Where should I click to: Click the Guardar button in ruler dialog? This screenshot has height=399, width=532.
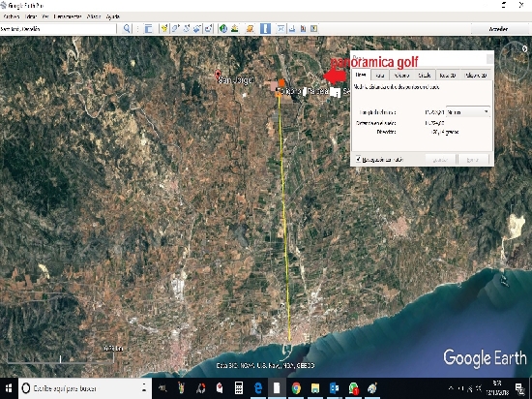(440, 159)
